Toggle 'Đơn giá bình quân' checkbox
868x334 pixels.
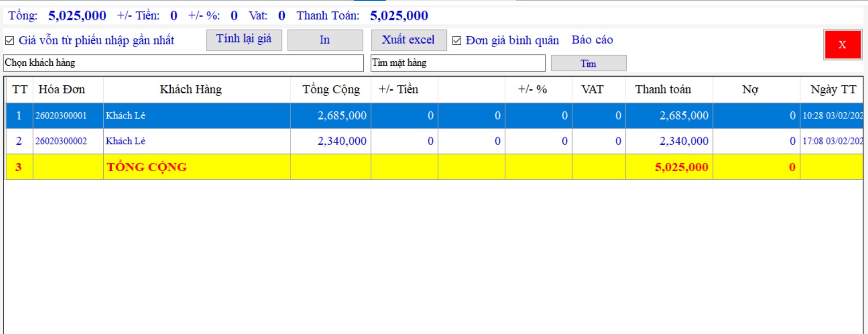(457, 41)
